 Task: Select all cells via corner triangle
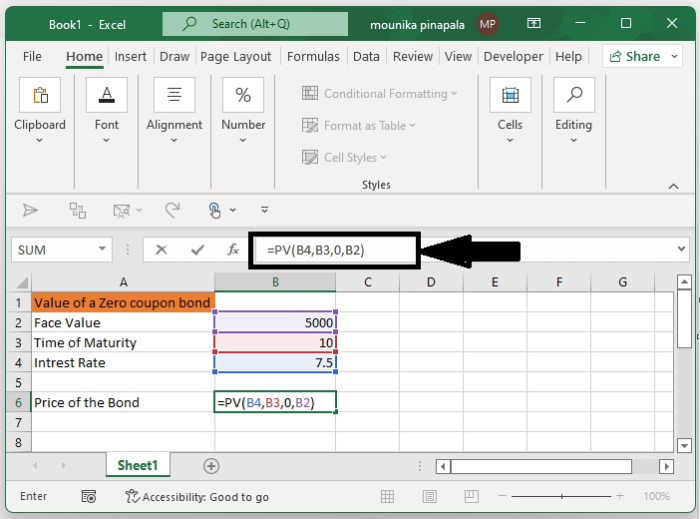pyautogui.click(x=21, y=282)
